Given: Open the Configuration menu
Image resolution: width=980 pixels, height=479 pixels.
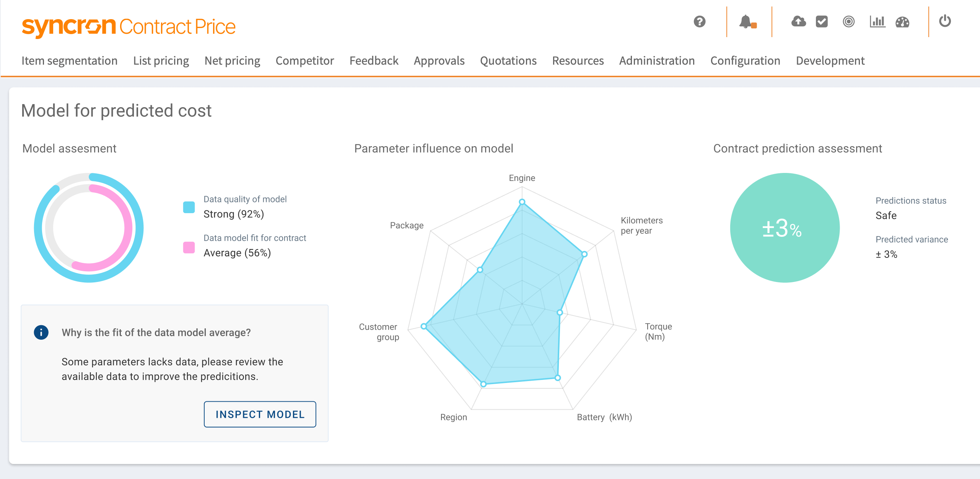Looking at the screenshot, I should pos(745,60).
